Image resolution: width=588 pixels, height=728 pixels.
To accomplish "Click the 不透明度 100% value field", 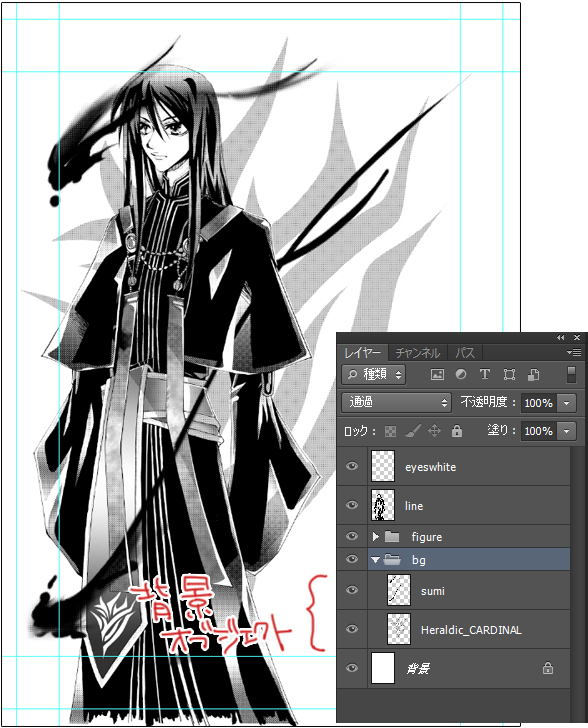I will 539,403.
